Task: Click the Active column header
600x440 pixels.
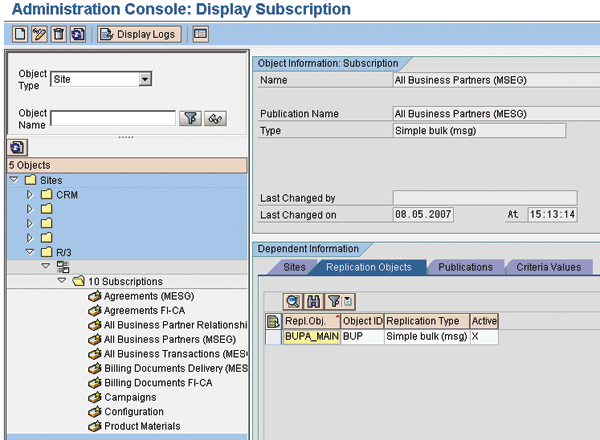Action: coord(484,321)
